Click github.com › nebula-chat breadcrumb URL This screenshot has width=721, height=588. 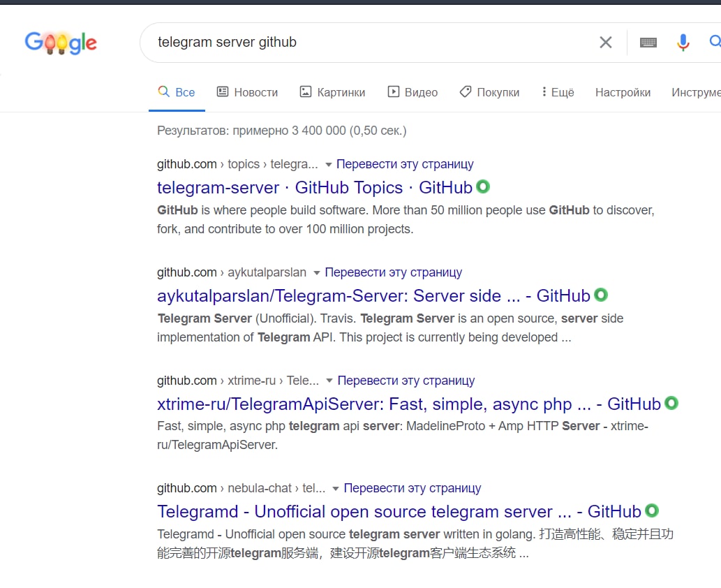[x=241, y=488]
